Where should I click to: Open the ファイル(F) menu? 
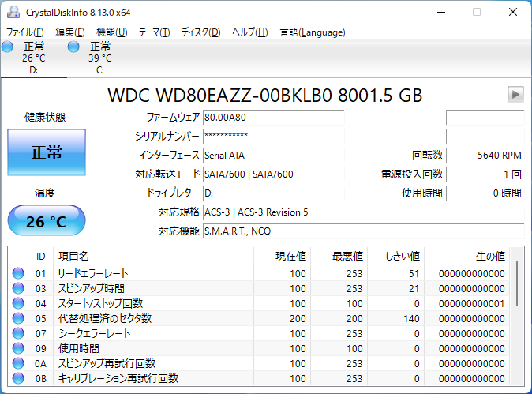pyautogui.click(x=25, y=32)
